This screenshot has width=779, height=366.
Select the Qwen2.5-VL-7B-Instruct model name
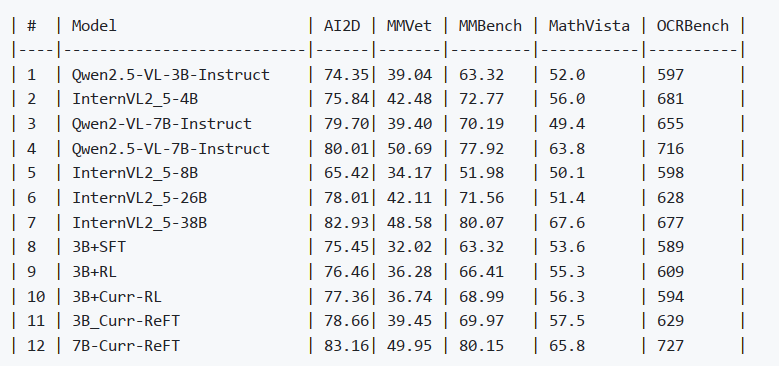point(171,149)
